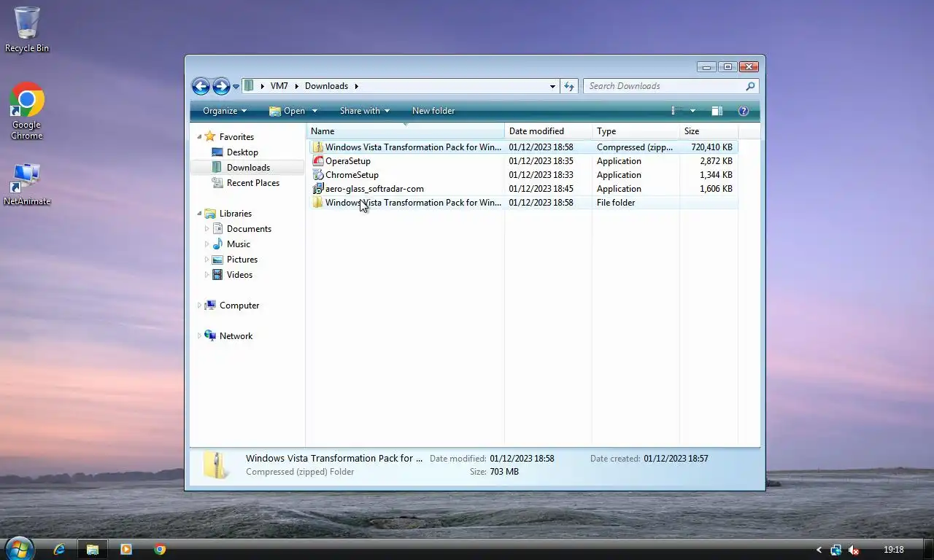Image resolution: width=934 pixels, height=560 pixels.
Task: Expand the arrow before VM7 in the address bar
Action: [262, 86]
